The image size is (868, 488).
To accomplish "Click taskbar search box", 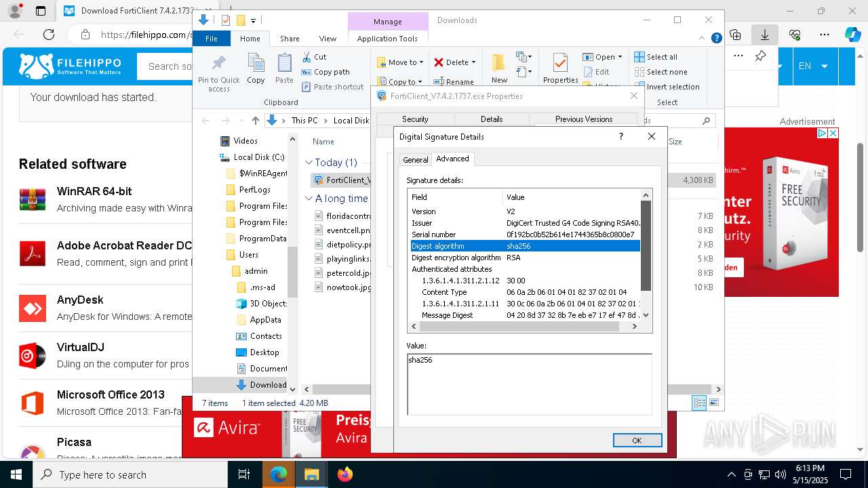I will pyautogui.click(x=130, y=474).
